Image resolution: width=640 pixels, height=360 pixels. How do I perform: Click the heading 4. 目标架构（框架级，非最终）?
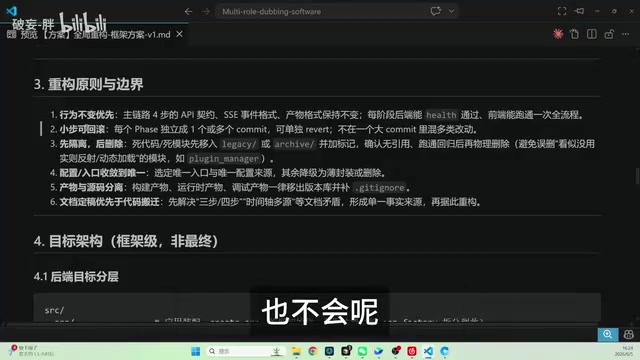click(x=126, y=241)
